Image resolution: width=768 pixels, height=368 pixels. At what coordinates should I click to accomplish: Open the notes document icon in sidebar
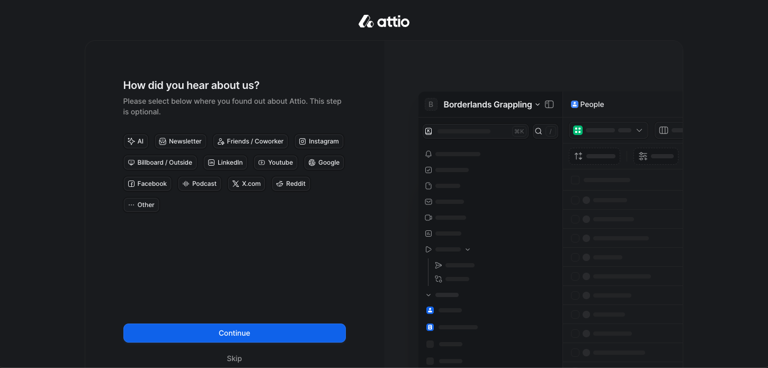tap(429, 186)
